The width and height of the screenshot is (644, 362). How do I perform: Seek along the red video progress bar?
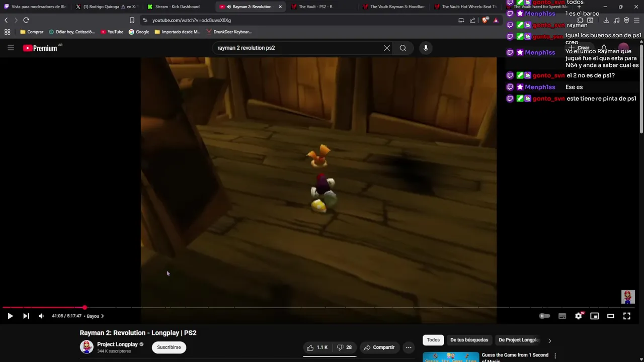tap(43, 307)
